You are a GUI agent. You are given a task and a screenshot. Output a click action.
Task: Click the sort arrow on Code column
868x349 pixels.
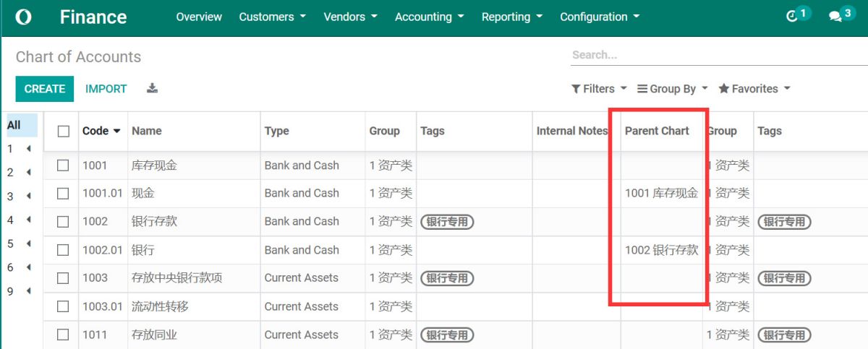117,131
